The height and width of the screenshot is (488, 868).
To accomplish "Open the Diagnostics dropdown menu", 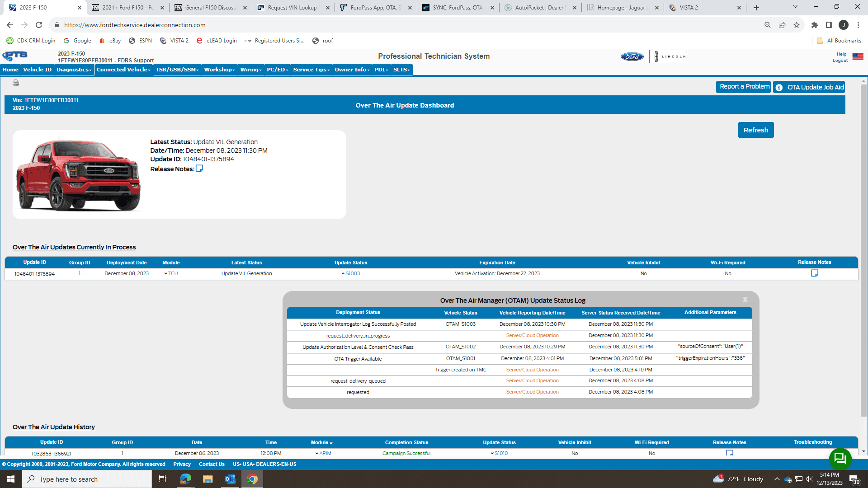I will pos(74,70).
